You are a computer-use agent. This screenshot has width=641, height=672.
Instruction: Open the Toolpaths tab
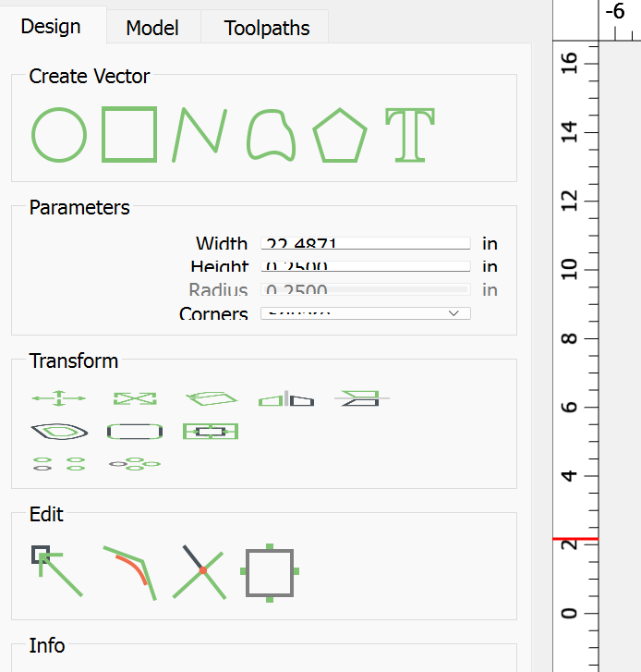[267, 28]
